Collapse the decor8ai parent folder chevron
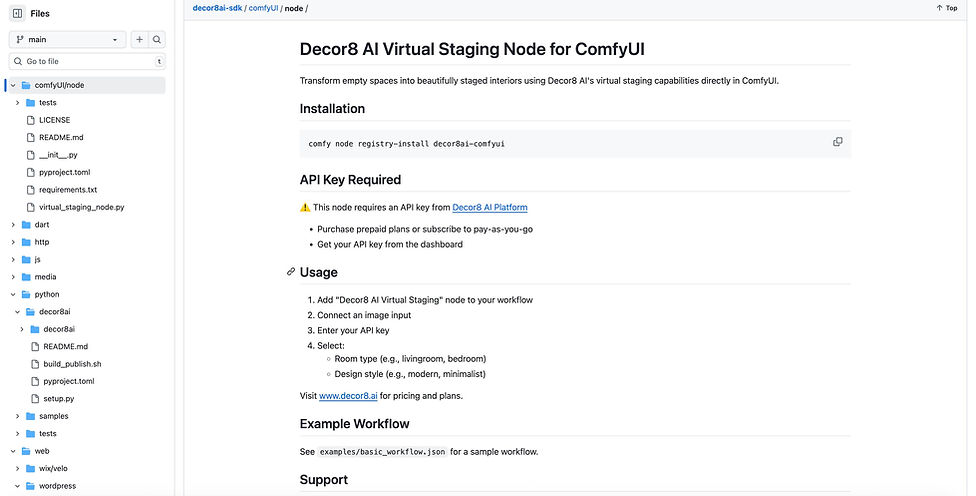This screenshot has height=496, width=976. tap(17, 312)
